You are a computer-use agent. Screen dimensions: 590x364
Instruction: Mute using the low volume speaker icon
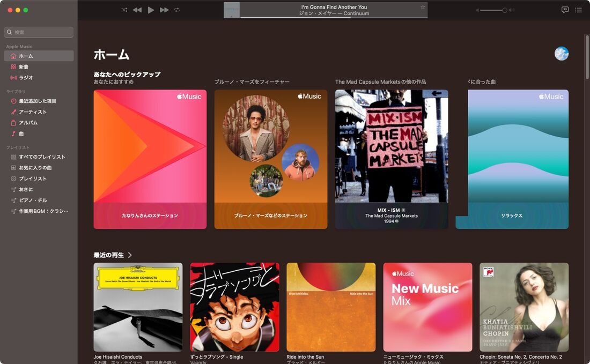tap(477, 10)
